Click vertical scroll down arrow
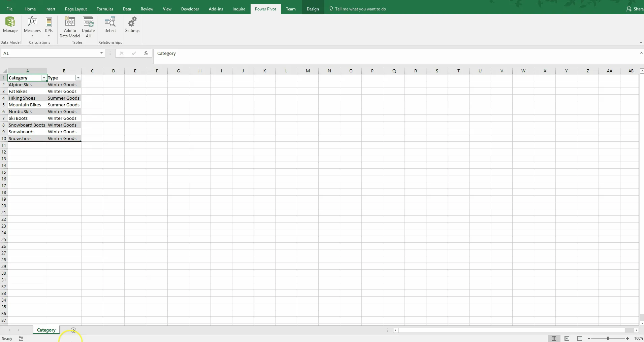The height and width of the screenshot is (342, 644). 642,323
